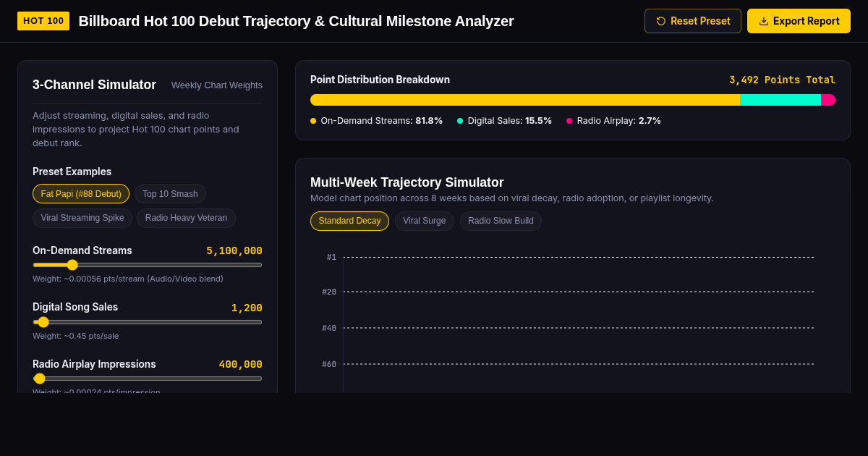Click the #60 chart axis label
The image size is (868, 456).
[x=329, y=364]
